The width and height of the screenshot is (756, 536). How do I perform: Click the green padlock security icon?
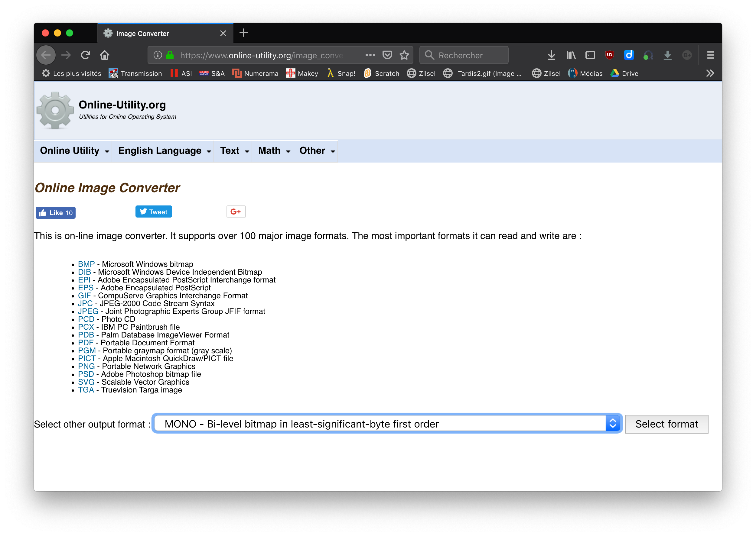click(x=170, y=55)
